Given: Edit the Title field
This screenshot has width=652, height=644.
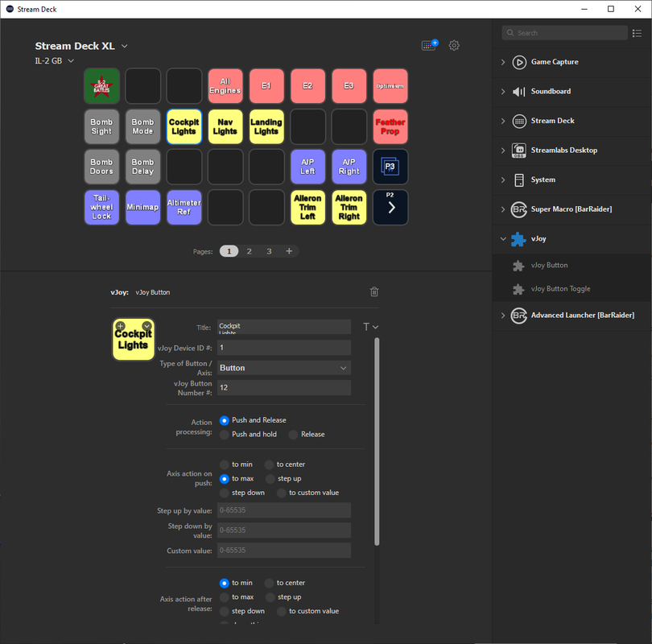Looking at the screenshot, I should 284,327.
